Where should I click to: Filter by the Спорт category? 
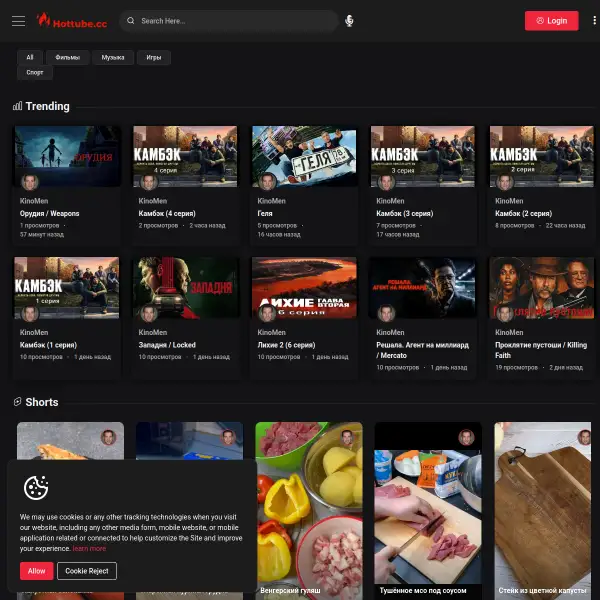tap(35, 72)
